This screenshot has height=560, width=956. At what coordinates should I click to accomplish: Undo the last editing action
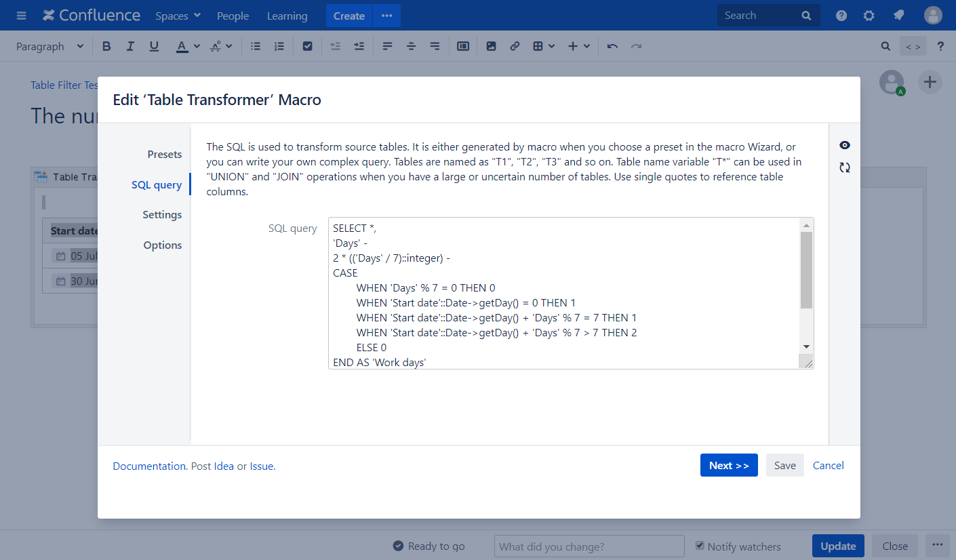tap(612, 45)
